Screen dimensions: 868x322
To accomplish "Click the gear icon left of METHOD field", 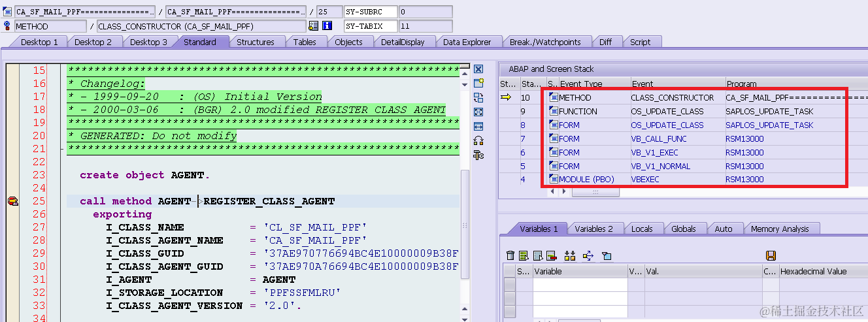I will click(8, 26).
